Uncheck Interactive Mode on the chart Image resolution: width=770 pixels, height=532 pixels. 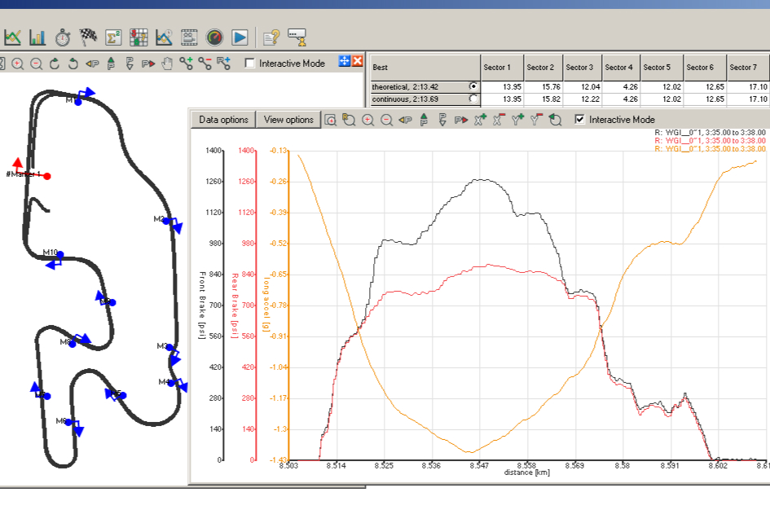tap(579, 120)
